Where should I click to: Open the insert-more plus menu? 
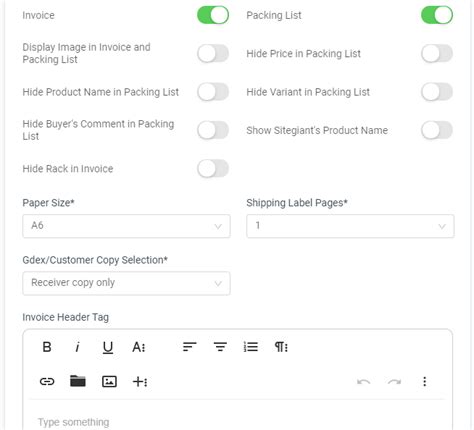pos(140,381)
